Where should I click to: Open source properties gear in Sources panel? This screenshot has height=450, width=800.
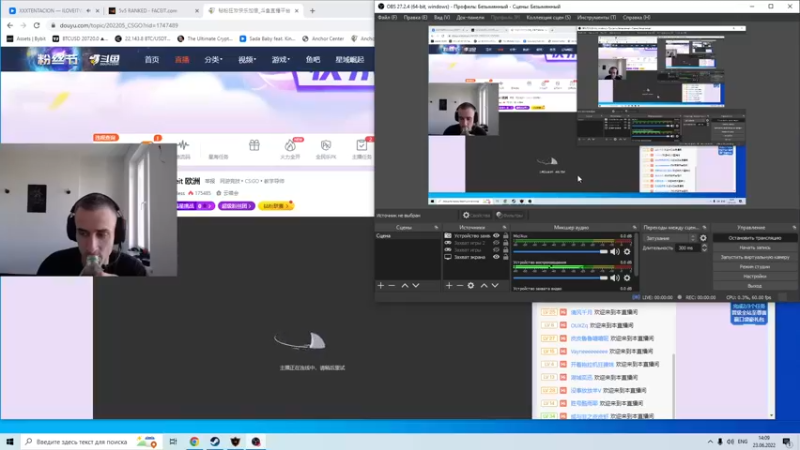(x=471, y=286)
